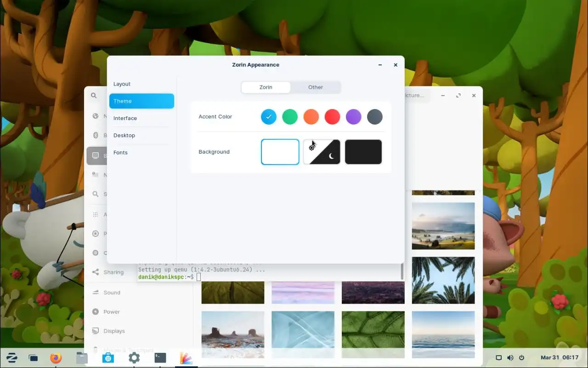The height and width of the screenshot is (368, 588).
Task: Launch Firefox from the taskbar
Action: 56,357
